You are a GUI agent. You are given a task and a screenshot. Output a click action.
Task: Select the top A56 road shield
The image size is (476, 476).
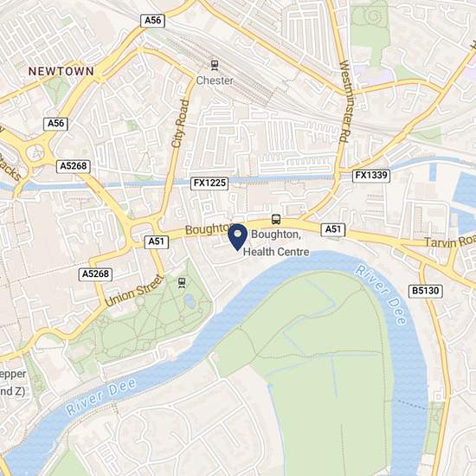(152, 21)
